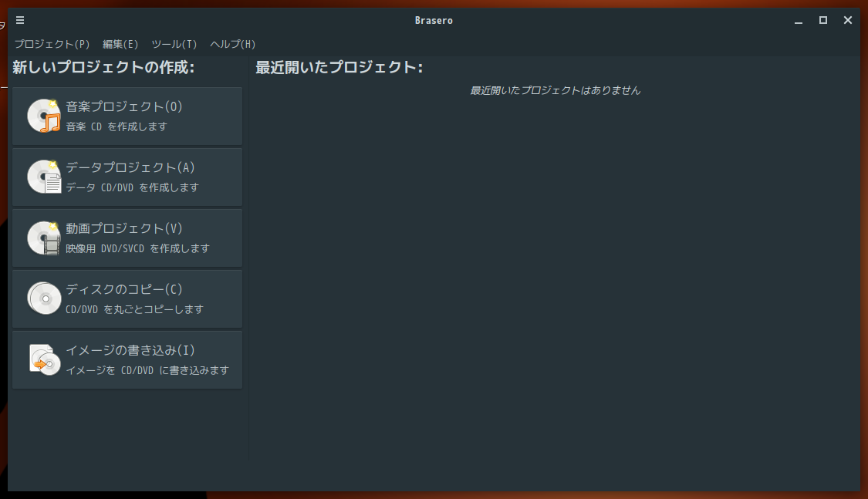Image resolution: width=868 pixels, height=499 pixels.
Task: Create a データプロジェクト for data discs
Action: tap(127, 177)
